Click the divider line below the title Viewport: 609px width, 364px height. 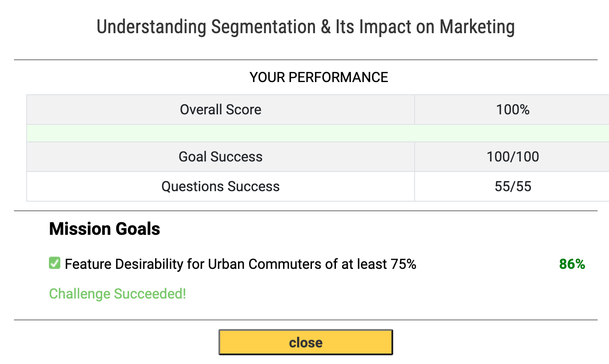[305, 59]
